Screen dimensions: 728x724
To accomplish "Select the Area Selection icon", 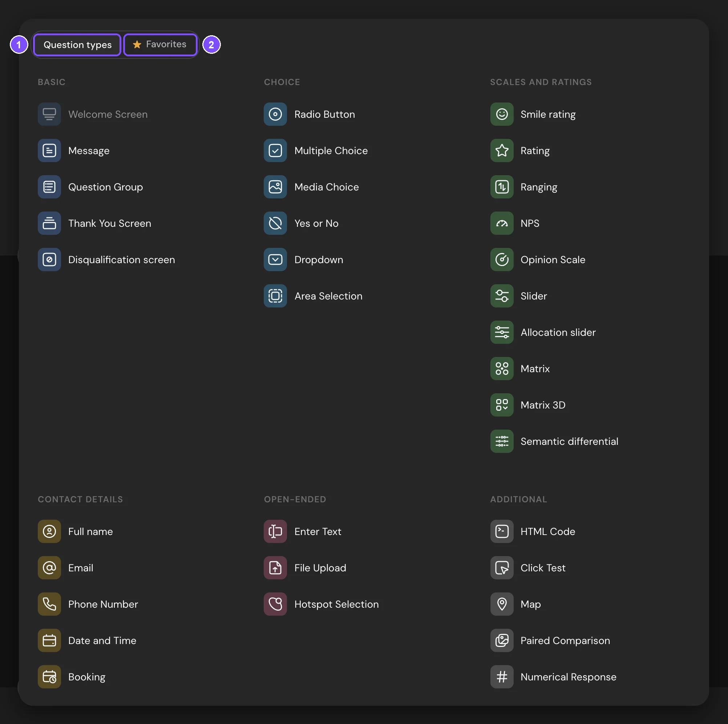I will (275, 295).
